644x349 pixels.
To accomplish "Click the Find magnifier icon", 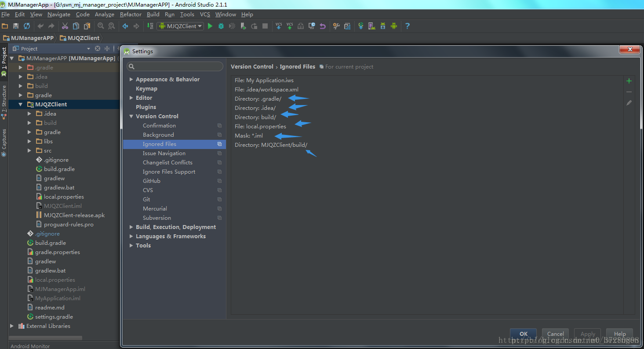I will [101, 26].
